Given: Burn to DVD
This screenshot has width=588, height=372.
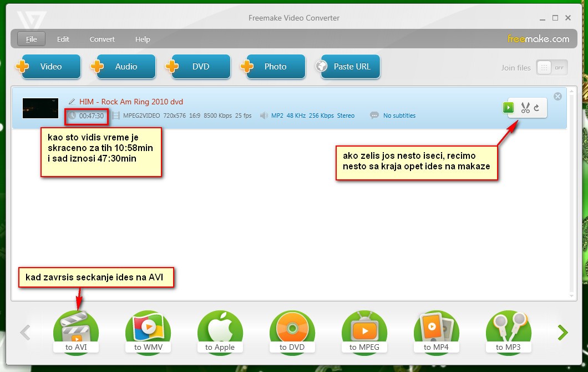Looking at the screenshot, I should [292, 332].
